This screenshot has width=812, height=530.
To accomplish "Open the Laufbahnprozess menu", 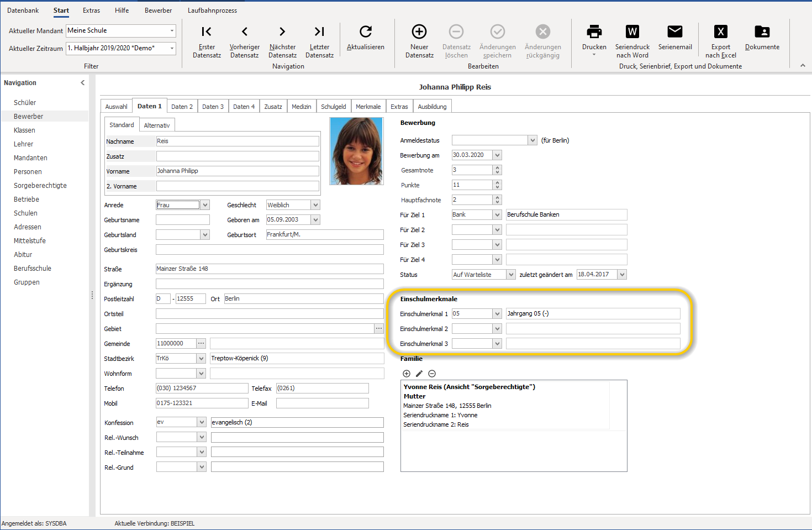I will coord(212,11).
